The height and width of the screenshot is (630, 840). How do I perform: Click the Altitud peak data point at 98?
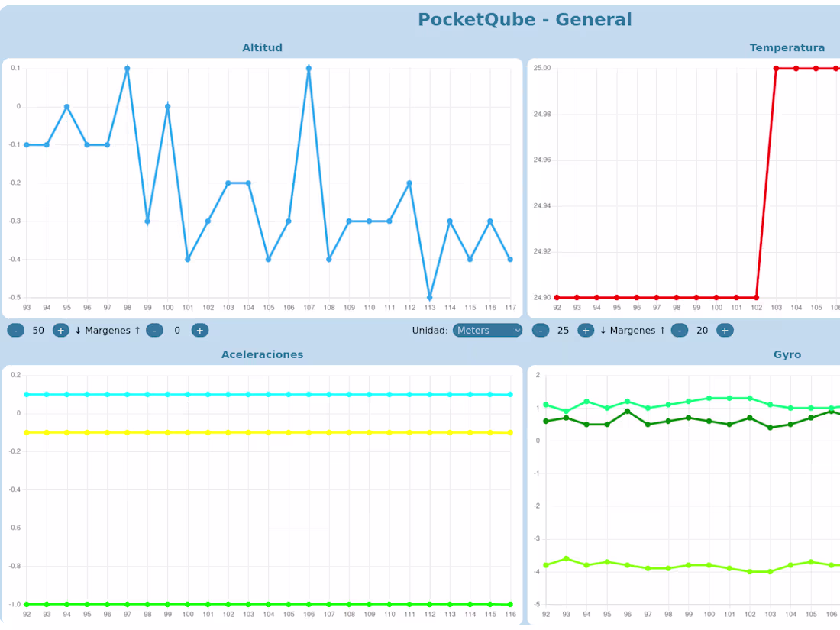(x=128, y=68)
